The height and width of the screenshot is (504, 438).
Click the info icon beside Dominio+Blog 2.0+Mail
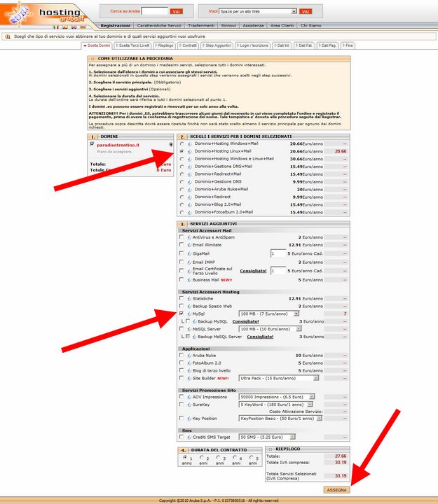pos(189,204)
